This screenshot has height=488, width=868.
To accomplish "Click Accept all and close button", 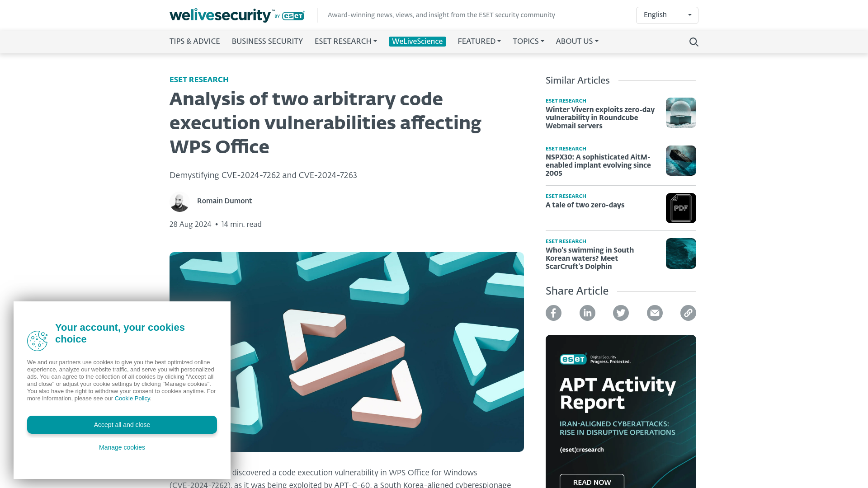I will coord(122,424).
